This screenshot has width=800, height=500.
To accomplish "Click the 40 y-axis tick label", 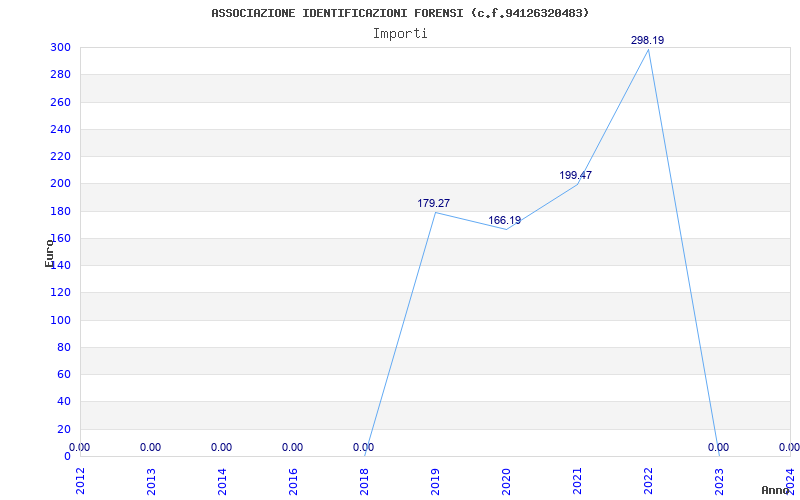I will click(x=64, y=402).
